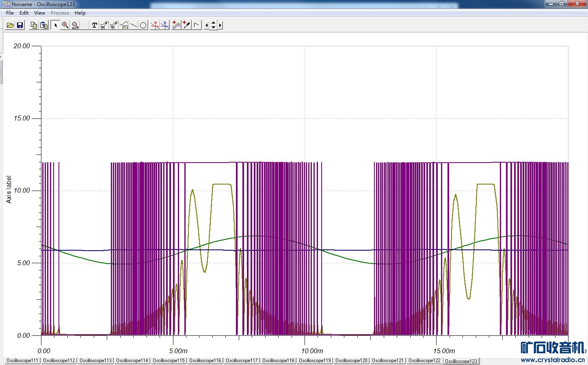Open the File menu
This screenshot has width=588, height=365.
(10, 13)
